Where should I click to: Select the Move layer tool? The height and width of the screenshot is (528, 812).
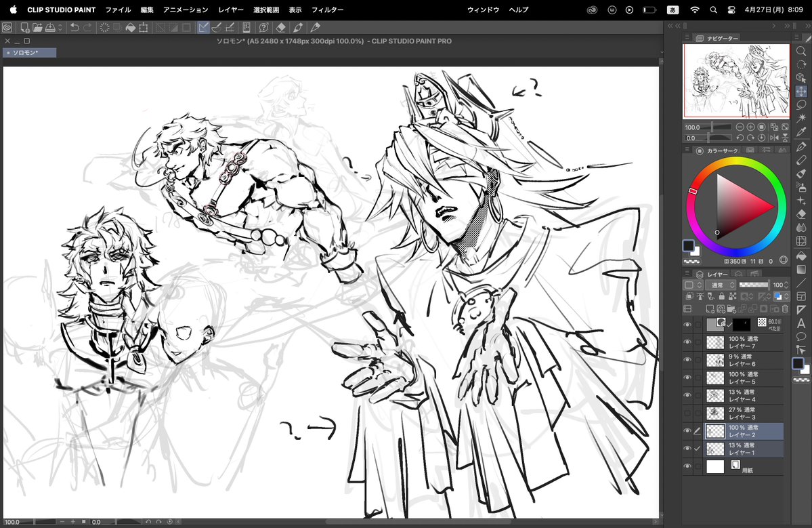click(x=801, y=92)
